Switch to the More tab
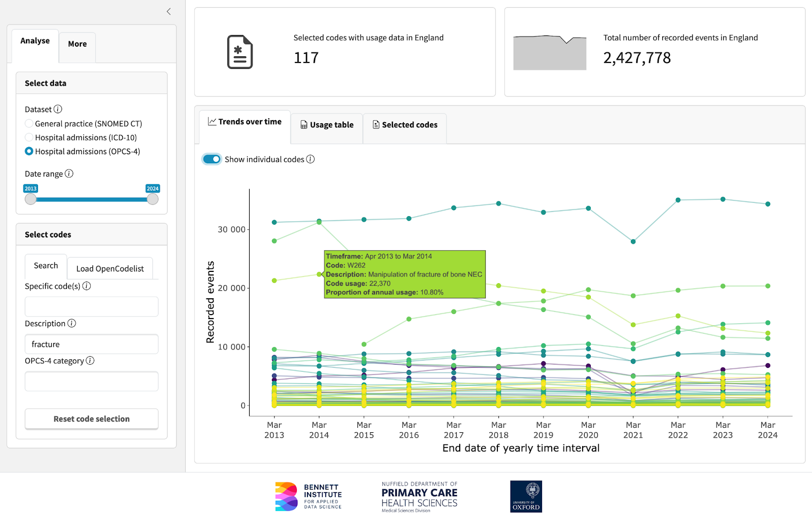This screenshot has width=812, height=517. pos(77,44)
